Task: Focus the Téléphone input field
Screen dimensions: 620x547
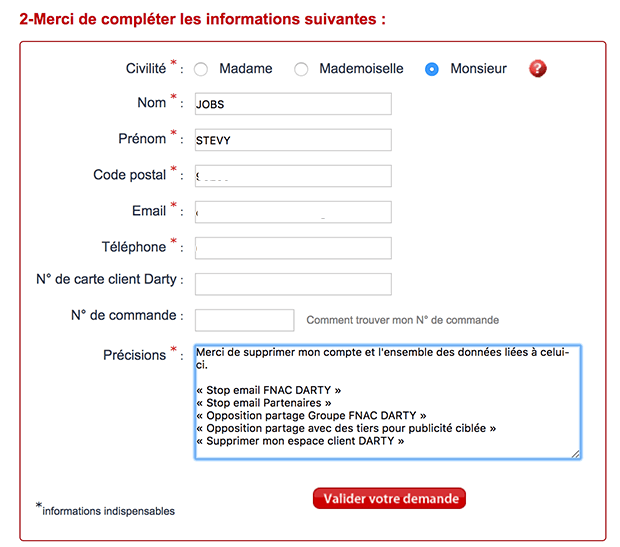Action: click(x=293, y=248)
